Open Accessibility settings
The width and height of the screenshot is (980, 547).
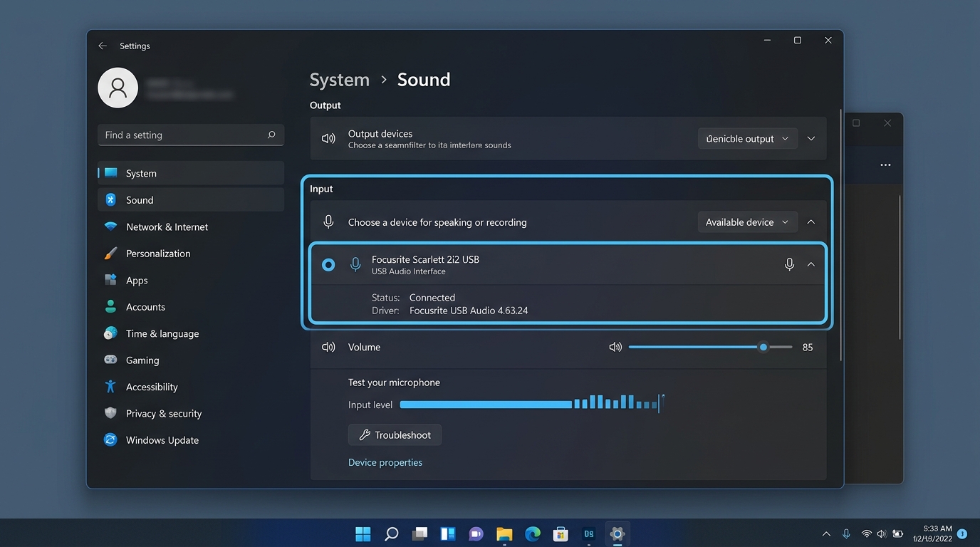191,387
